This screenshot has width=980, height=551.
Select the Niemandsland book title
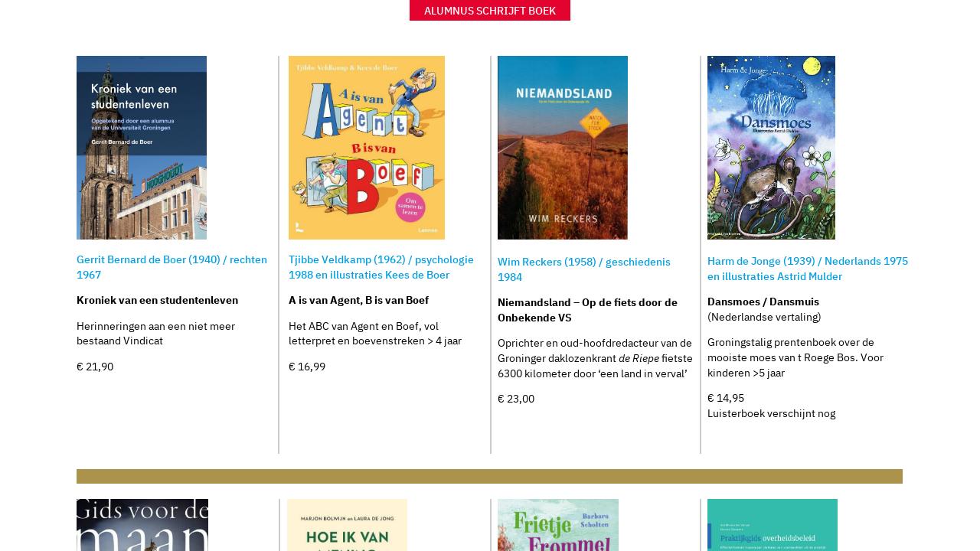click(588, 310)
